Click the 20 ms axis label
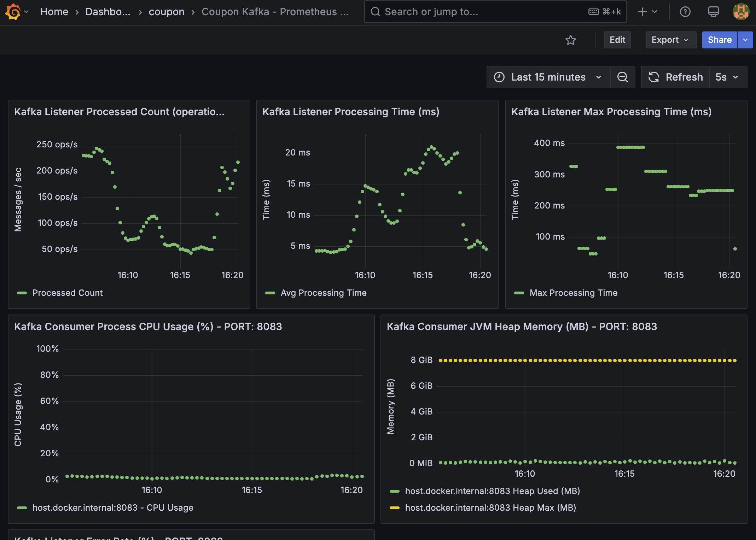Screen dimensions: 756x540 (298, 152)
